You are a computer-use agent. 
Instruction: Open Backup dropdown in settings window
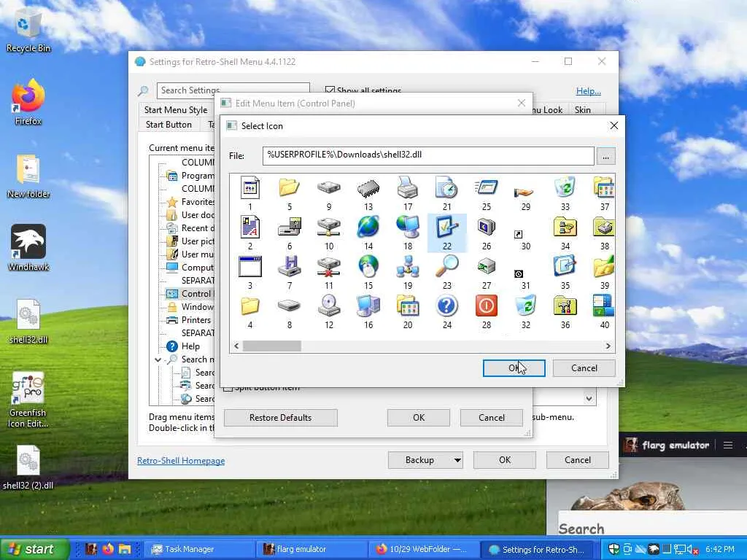(425, 460)
